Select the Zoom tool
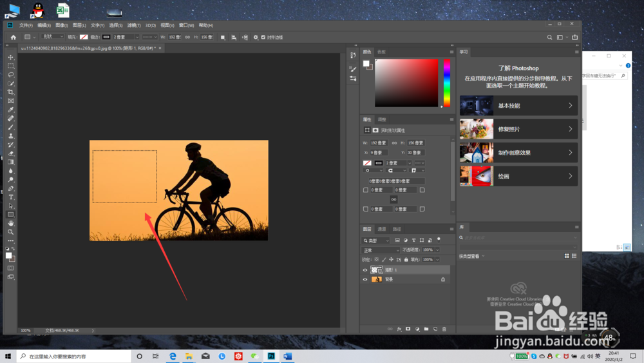 tap(11, 232)
